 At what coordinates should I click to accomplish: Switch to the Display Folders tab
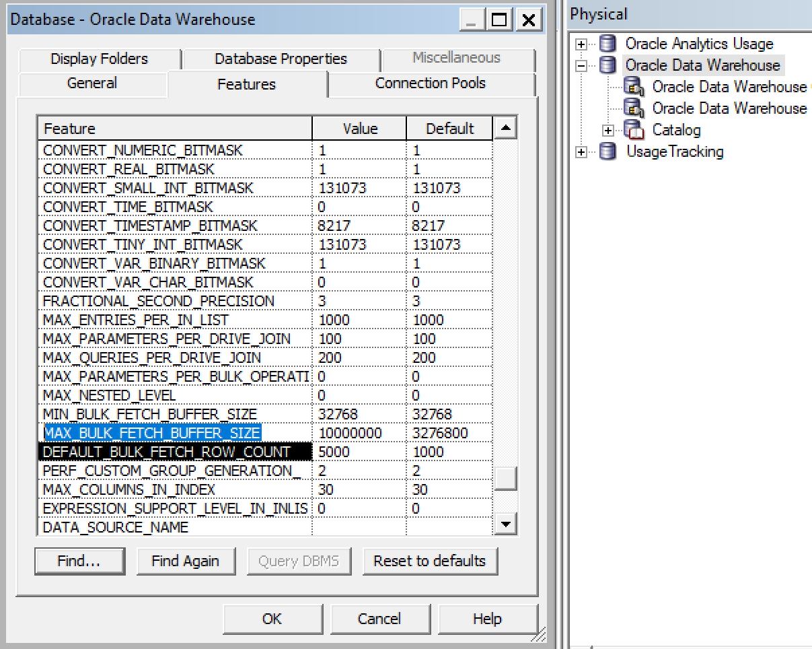[98, 59]
